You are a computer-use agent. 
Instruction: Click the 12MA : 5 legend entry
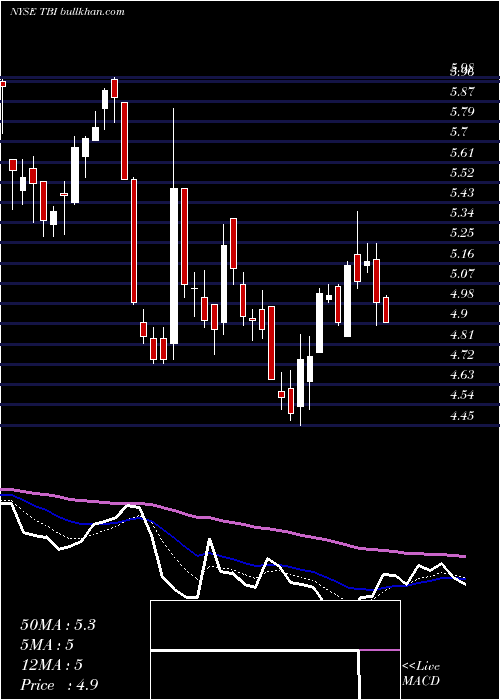52,665
